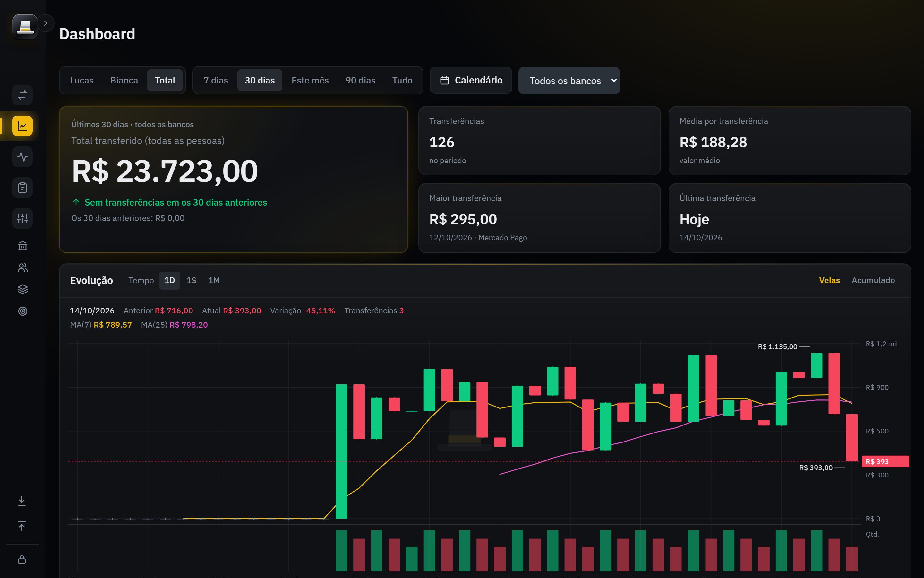
Task: Click the download import sidebar icon
Action: (22, 501)
